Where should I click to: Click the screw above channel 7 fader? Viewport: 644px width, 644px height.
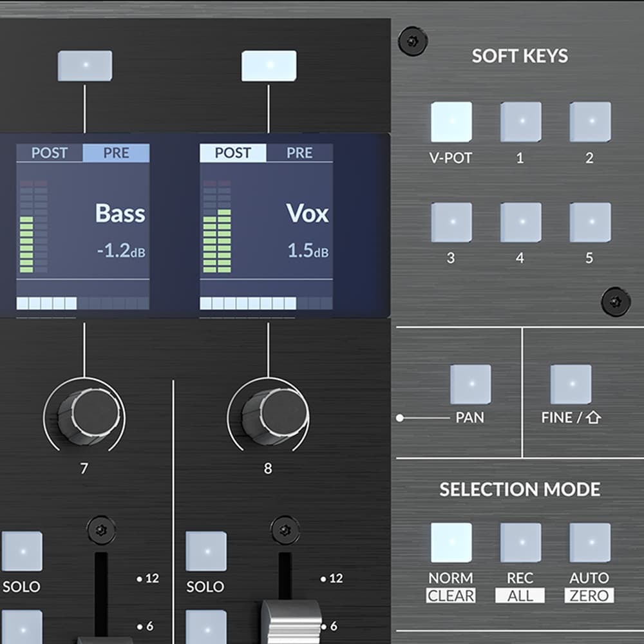(101, 530)
